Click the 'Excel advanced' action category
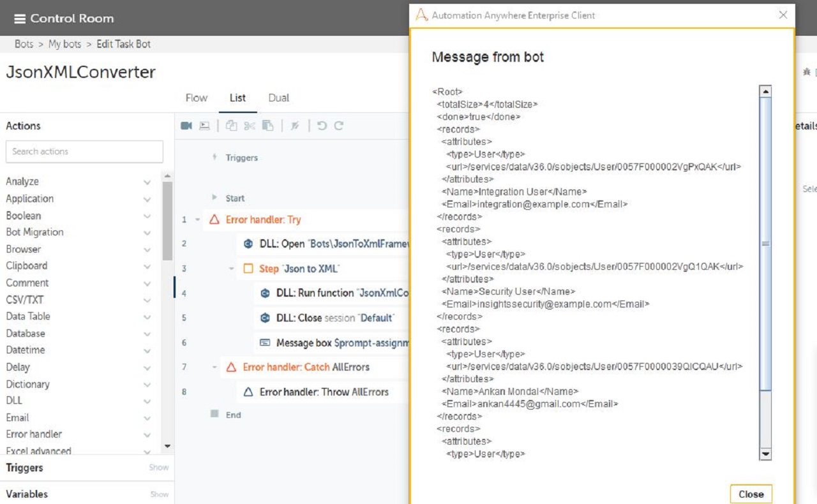 [x=38, y=450]
